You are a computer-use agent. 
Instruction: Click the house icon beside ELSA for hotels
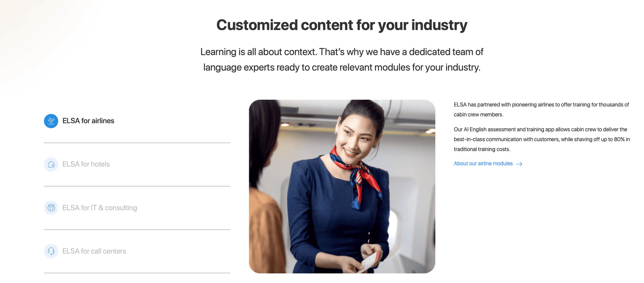point(51,164)
